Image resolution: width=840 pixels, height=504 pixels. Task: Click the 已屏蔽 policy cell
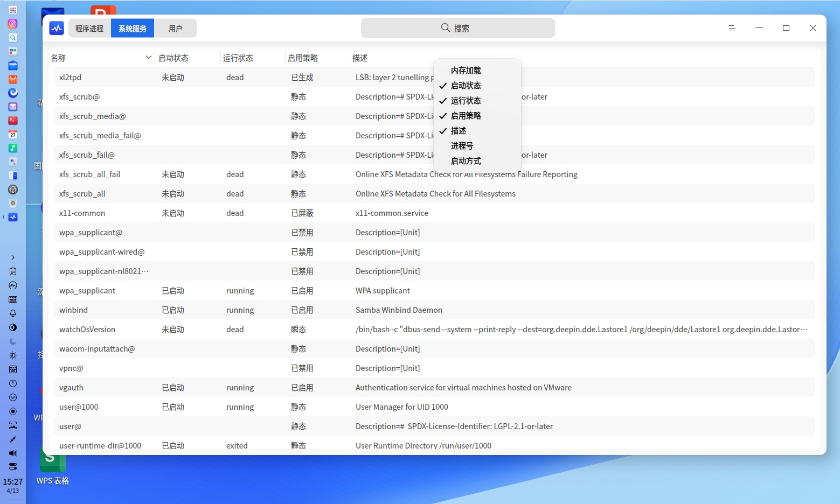pyautogui.click(x=302, y=213)
